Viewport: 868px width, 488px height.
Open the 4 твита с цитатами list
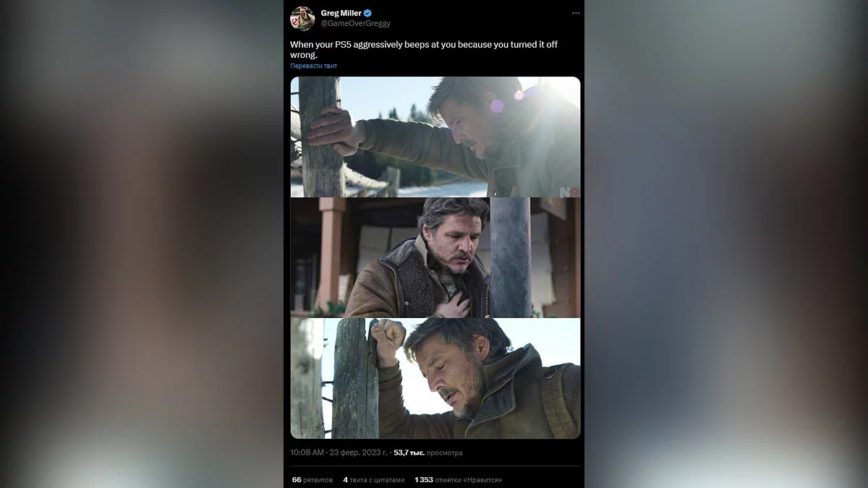[374, 479]
